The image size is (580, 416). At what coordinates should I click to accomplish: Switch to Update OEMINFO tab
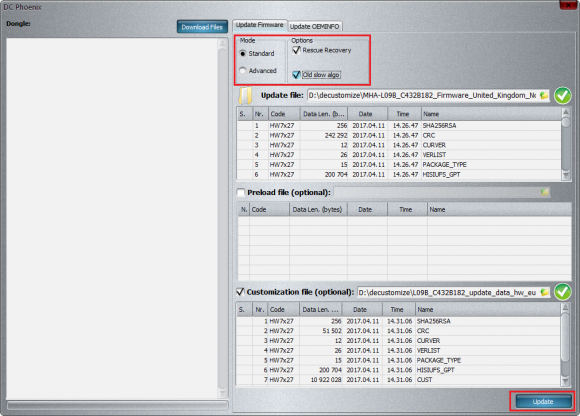coord(314,26)
